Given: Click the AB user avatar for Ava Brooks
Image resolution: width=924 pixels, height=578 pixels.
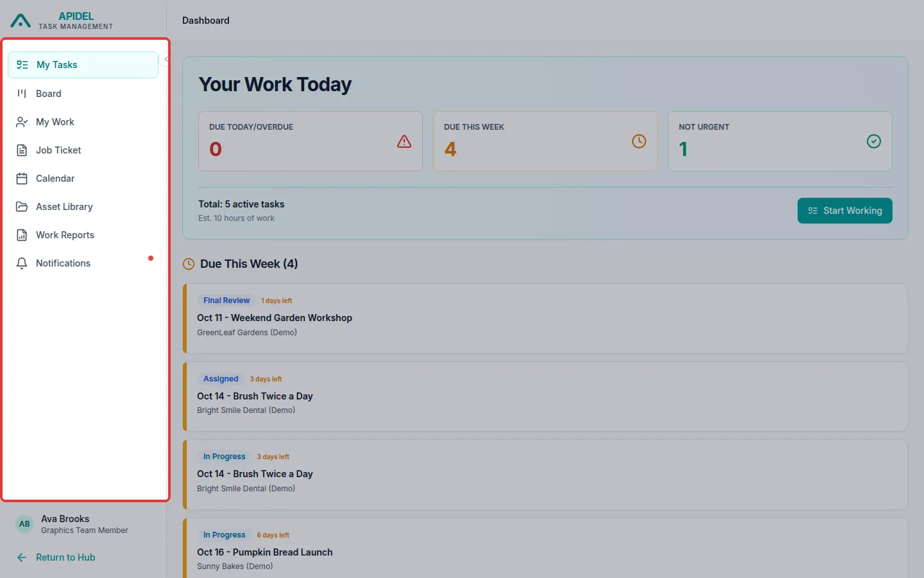Looking at the screenshot, I should (24, 524).
